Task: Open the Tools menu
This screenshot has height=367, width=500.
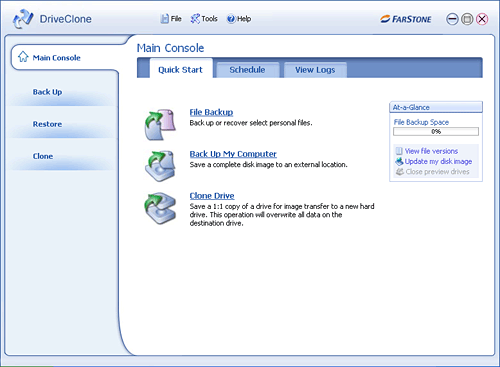Action: 204,19
